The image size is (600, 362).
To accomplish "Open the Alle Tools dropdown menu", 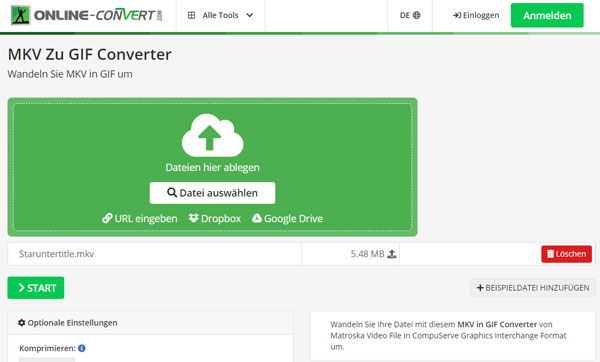I will point(220,15).
